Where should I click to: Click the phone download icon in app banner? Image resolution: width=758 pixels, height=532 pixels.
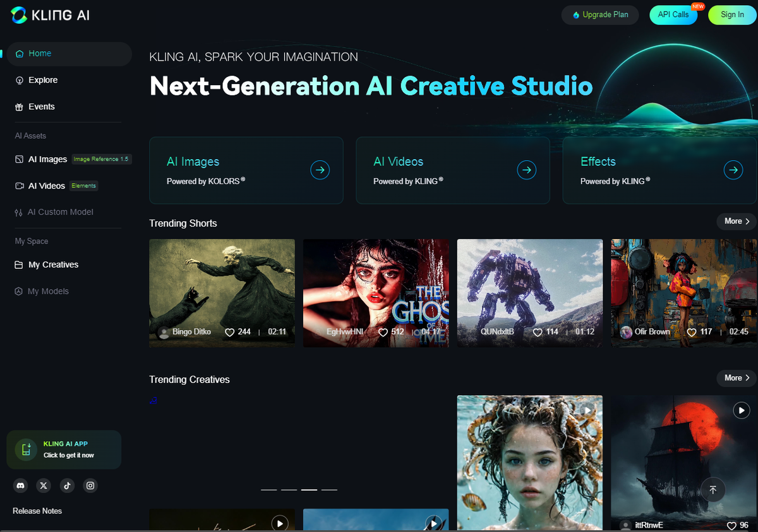coord(27,449)
